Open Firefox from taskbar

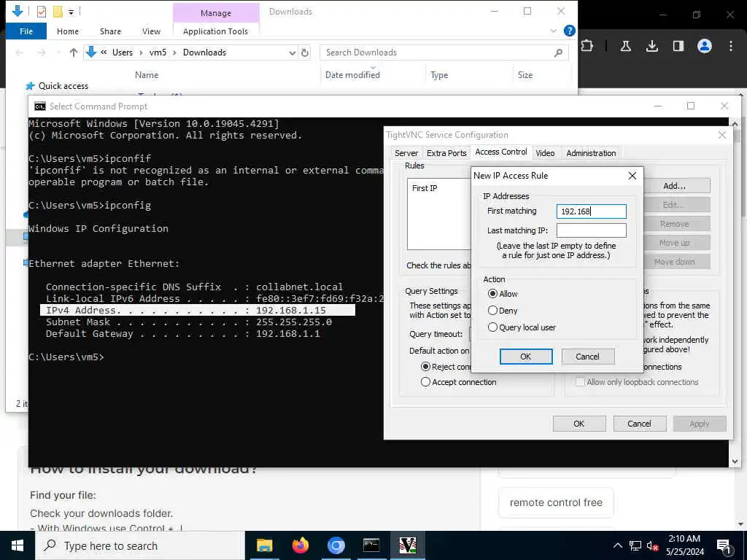tap(300, 545)
